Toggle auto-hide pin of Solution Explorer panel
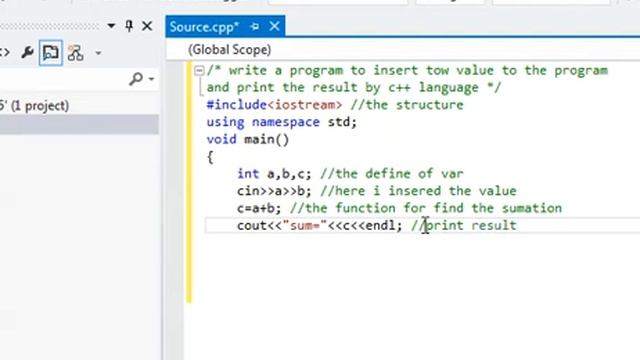Screen dimensions: 640x360 (x=129, y=26)
